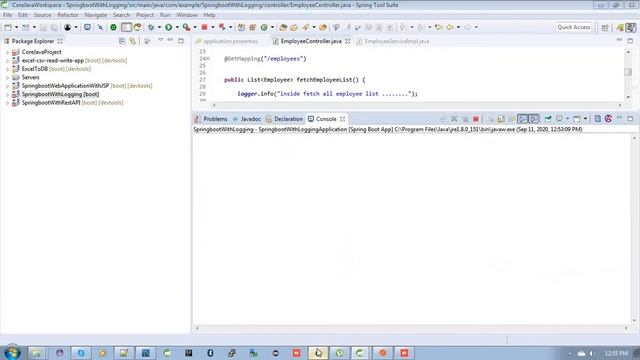Open the Project menu
The width and height of the screenshot is (640, 360).
coord(145,15)
